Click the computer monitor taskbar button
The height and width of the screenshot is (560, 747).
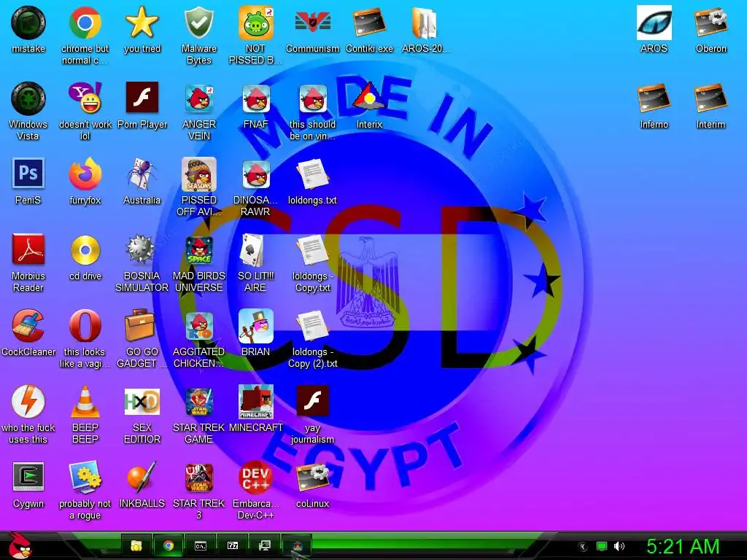click(x=264, y=545)
